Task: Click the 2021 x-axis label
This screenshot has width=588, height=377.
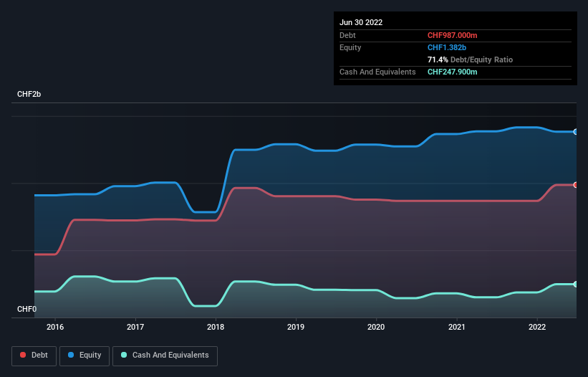Action: click(457, 327)
